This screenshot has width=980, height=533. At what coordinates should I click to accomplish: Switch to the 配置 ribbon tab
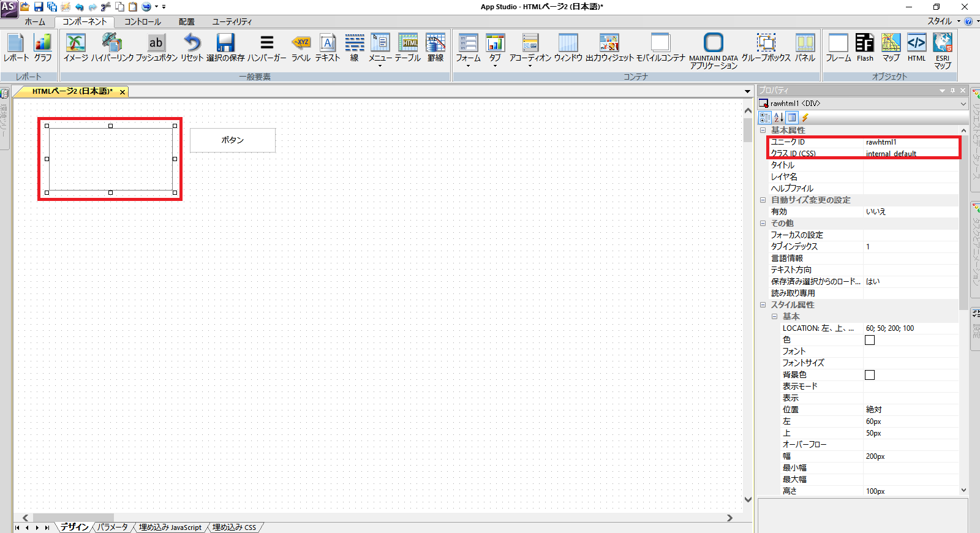pyautogui.click(x=187, y=21)
